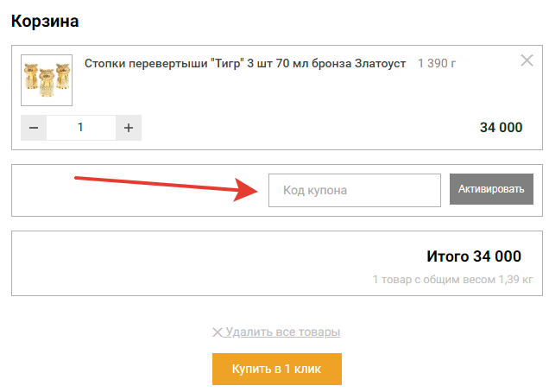Click the product weight label 1 390 г
The height and width of the screenshot is (392, 549).
(x=437, y=64)
